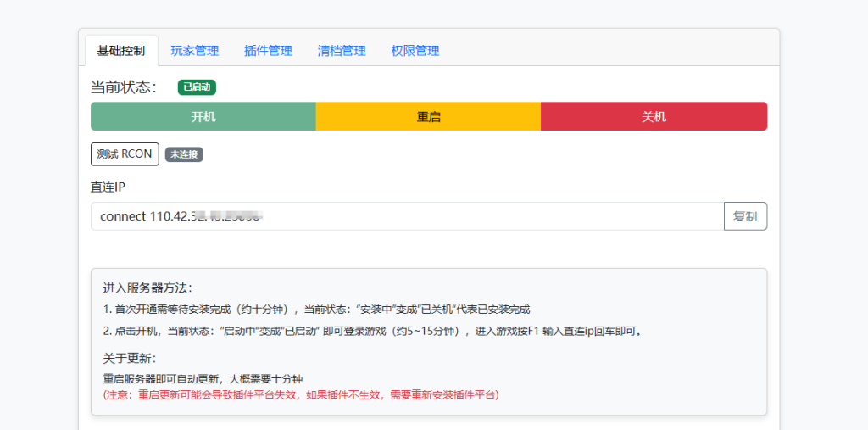Screen dimensions: 868x430
Task: Click into the 直连IP connect text field
Action: (x=407, y=216)
